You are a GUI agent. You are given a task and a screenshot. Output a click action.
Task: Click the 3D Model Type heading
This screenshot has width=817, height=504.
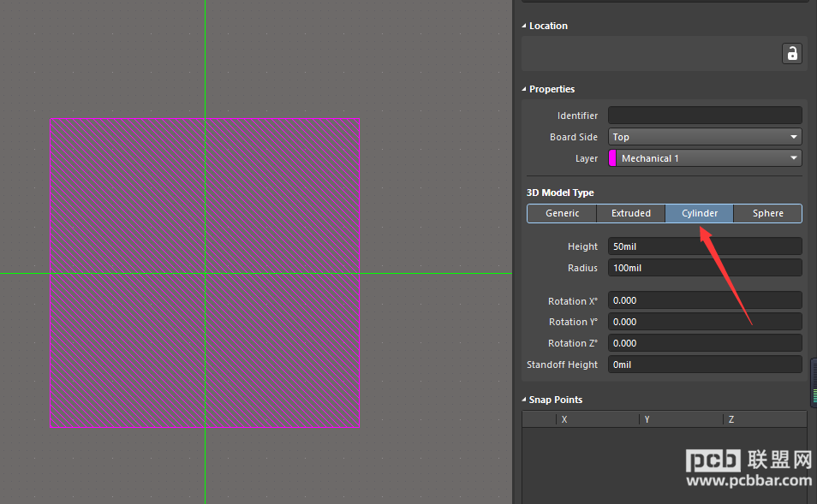559,193
